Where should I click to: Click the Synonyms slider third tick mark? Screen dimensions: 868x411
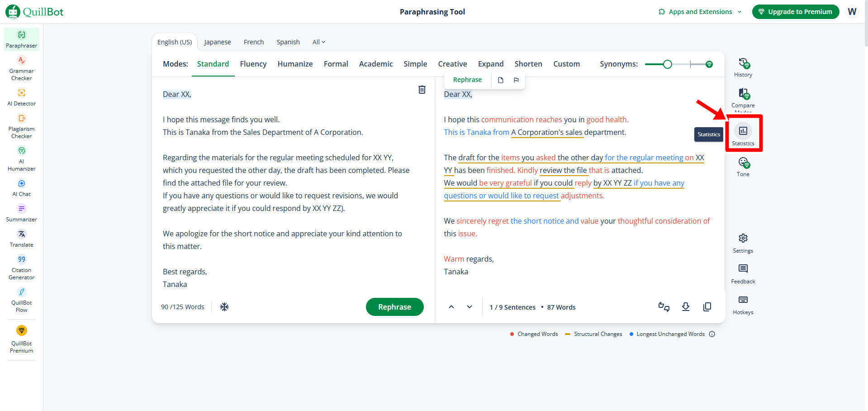pos(691,64)
